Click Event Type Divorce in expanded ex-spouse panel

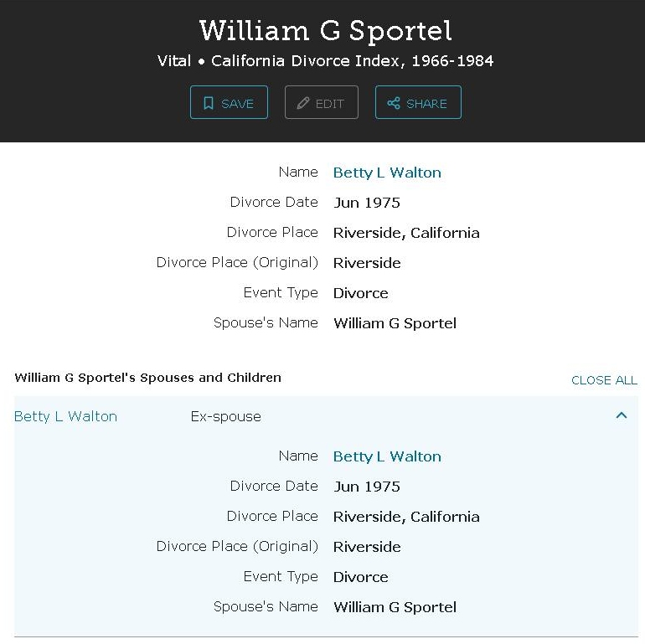(361, 577)
